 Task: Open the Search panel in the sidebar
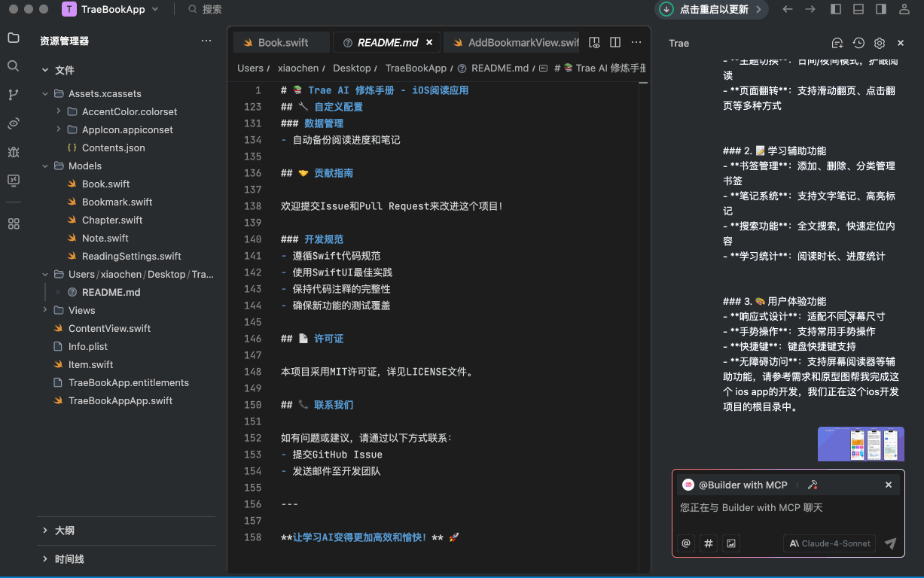[x=12, y=65]
